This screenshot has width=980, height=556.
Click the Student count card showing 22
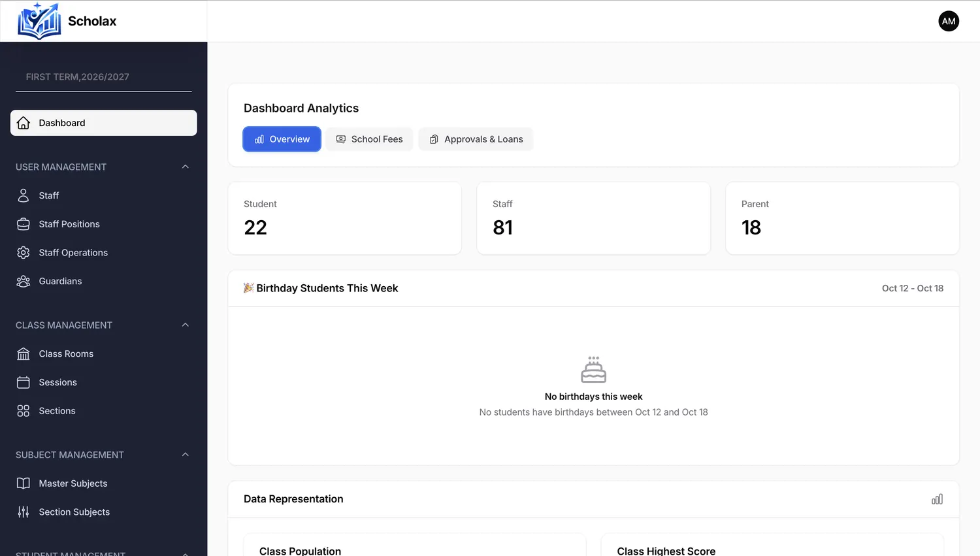(x=344, y=218)
